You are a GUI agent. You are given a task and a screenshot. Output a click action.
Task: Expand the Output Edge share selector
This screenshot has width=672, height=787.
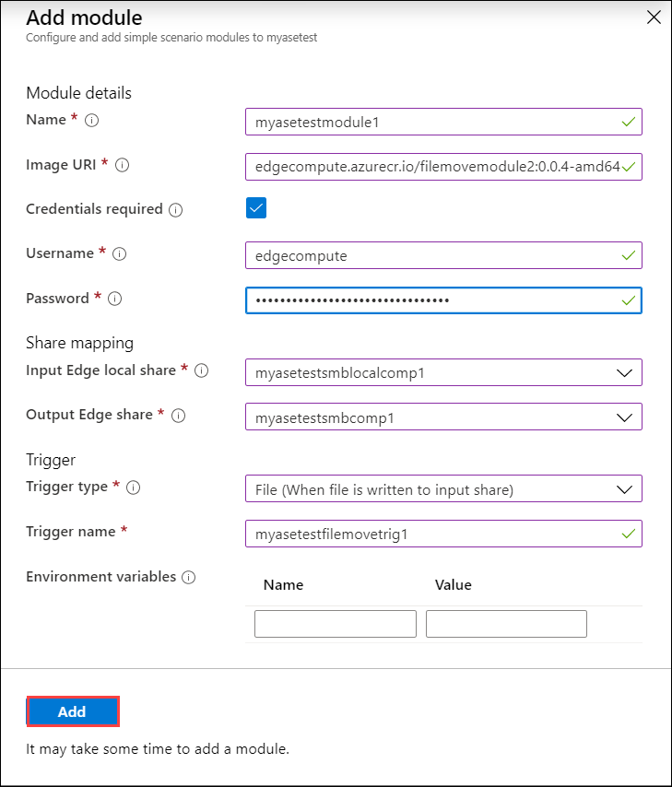(625, 417)
